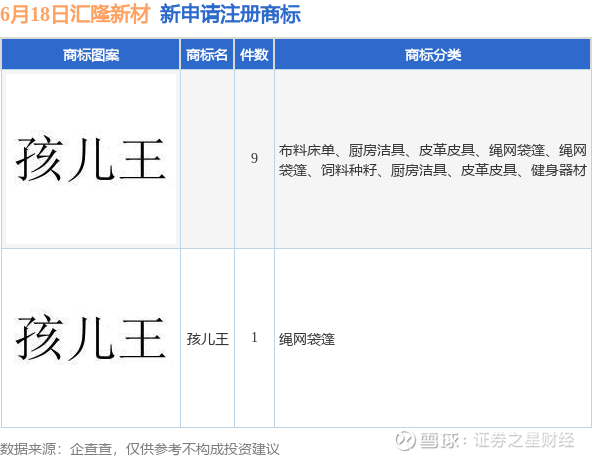Viewport: 592px width, 458px height.
Task: Click the 雪球 watermark logo icon
Action: (405, 440)
